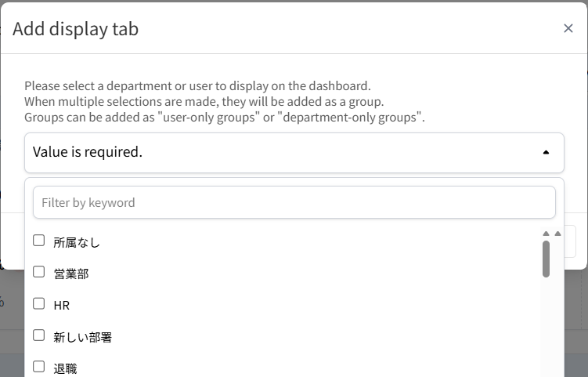Click the scrollbar track below the thumb

pos(546,329)
